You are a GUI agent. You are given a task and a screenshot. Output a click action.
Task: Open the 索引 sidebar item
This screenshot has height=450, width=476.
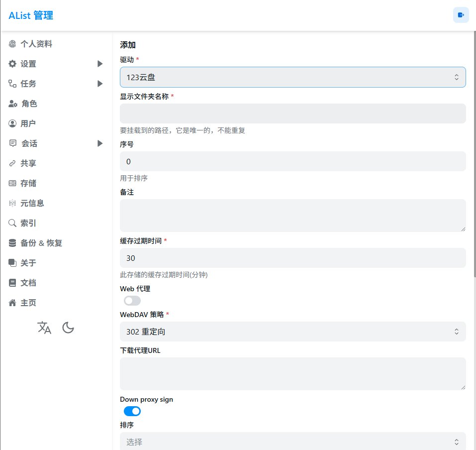point(28,223)
